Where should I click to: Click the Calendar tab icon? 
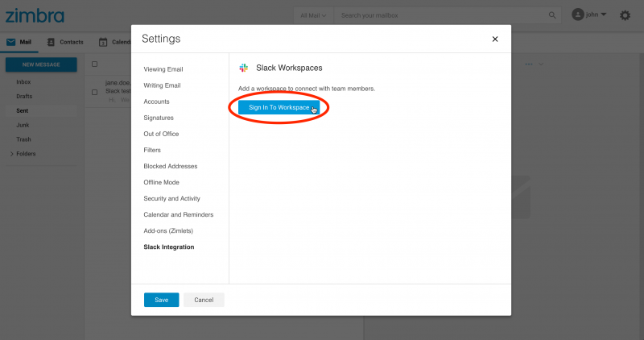(x=103, y=42)
